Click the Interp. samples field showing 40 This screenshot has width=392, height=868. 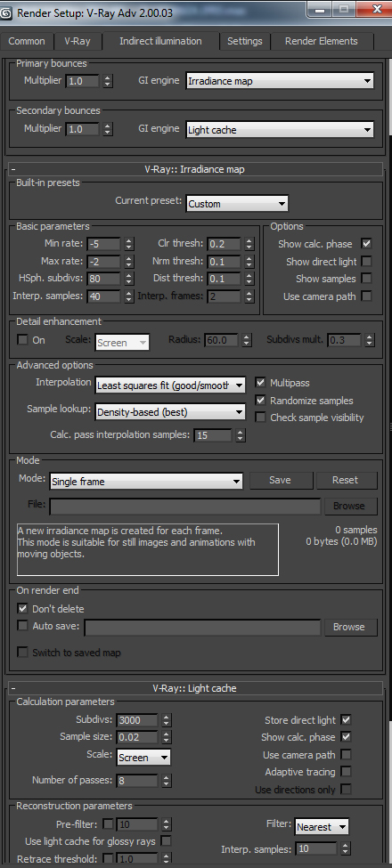[102, 296]
